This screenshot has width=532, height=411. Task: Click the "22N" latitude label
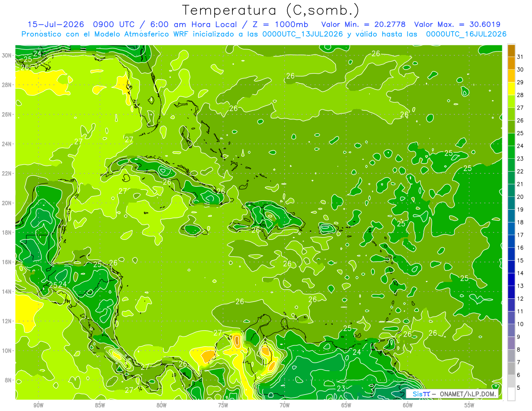click(8, 173)
